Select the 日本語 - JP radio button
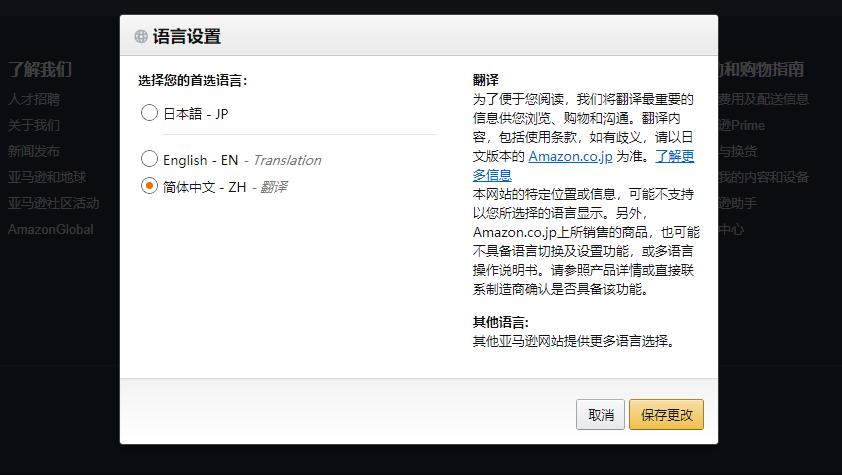This screenshot has width=842, height=475. 150,113
